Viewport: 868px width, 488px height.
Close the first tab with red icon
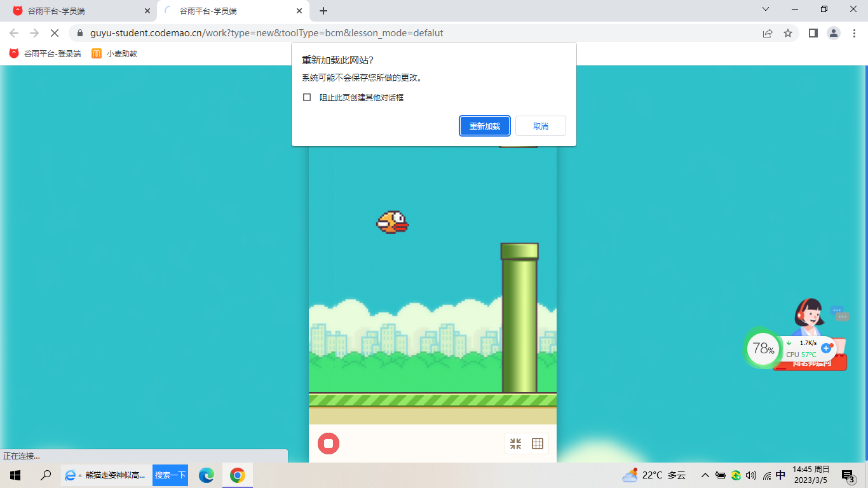point(147,11)
